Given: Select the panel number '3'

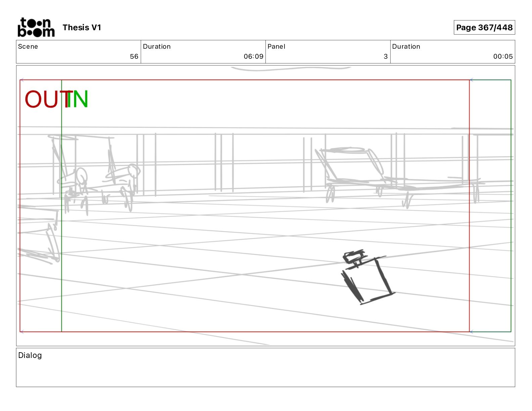Looking at the screenshot, I should 386,56.
